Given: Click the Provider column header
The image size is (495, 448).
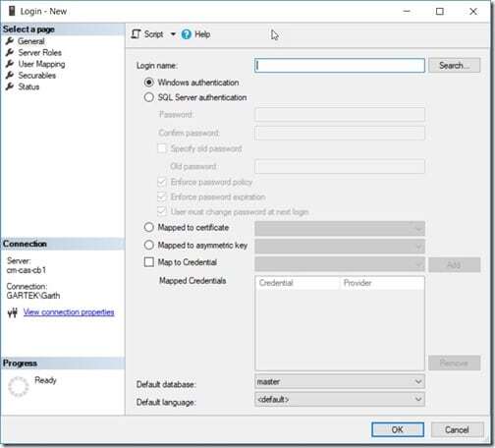Looking at the screenshot, I should point(382,283).
